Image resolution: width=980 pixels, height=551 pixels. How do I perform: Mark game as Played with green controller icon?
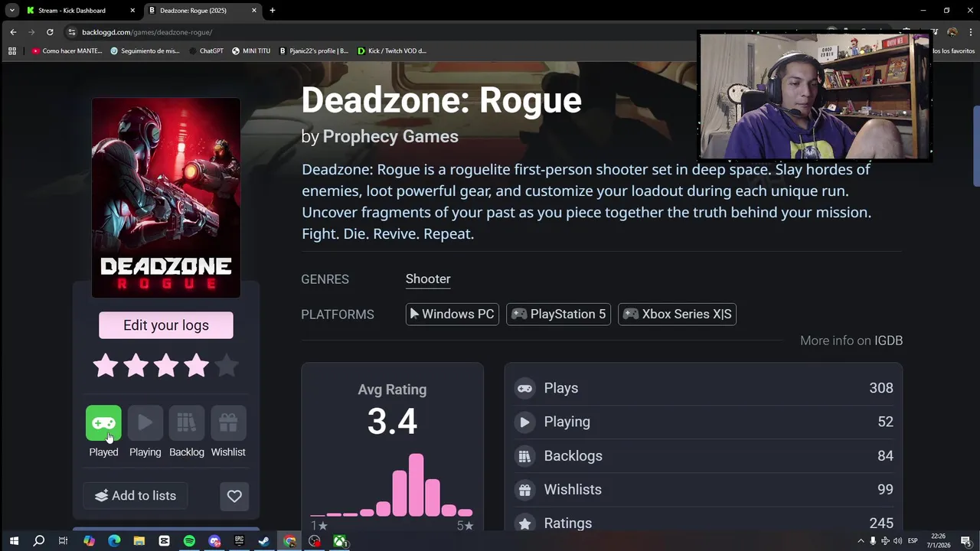pyautogui.click(x=103, y=423)
